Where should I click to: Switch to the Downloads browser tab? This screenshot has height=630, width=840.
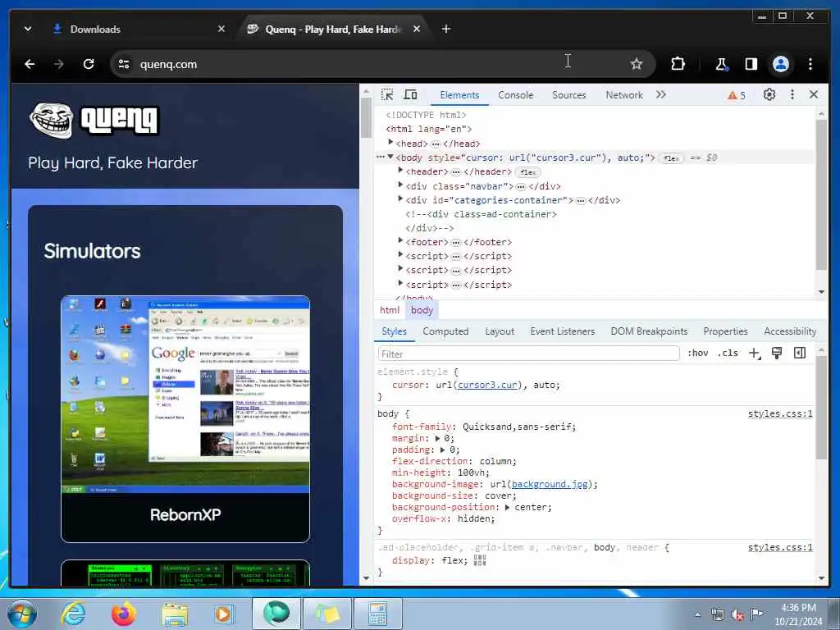click(136, 29)
